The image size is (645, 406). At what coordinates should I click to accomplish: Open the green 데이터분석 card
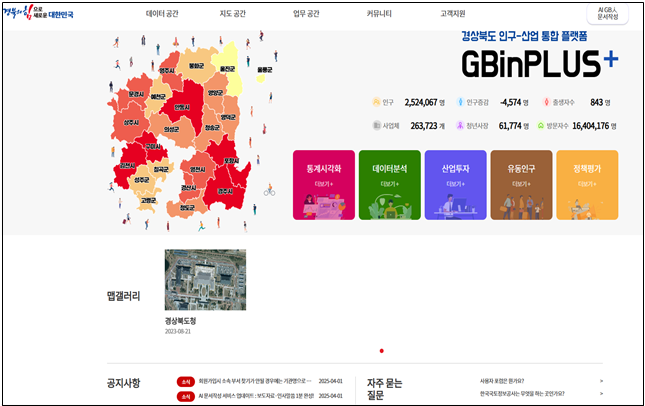388,185
